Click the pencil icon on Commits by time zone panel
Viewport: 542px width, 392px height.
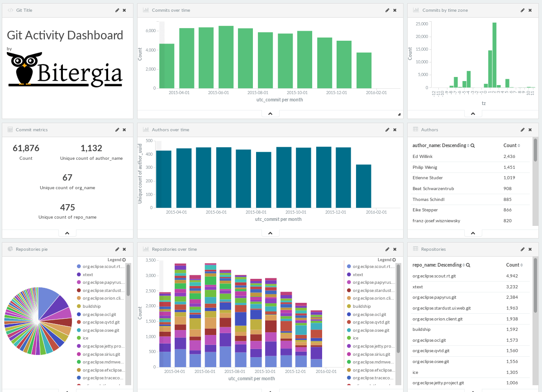coord(522,10)
